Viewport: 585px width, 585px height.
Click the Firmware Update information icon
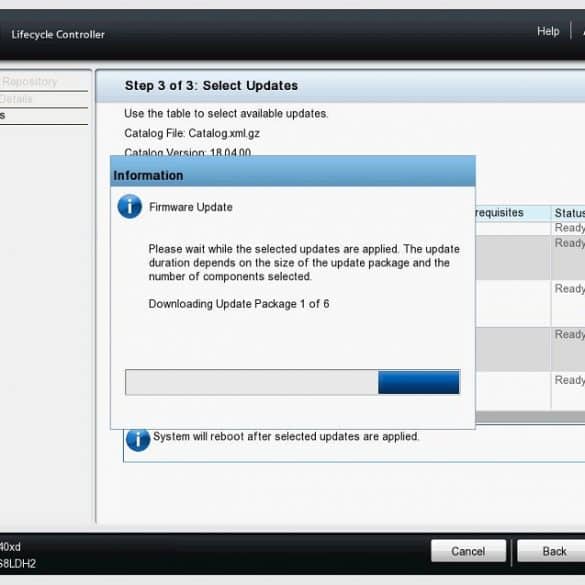click(129, 206)
